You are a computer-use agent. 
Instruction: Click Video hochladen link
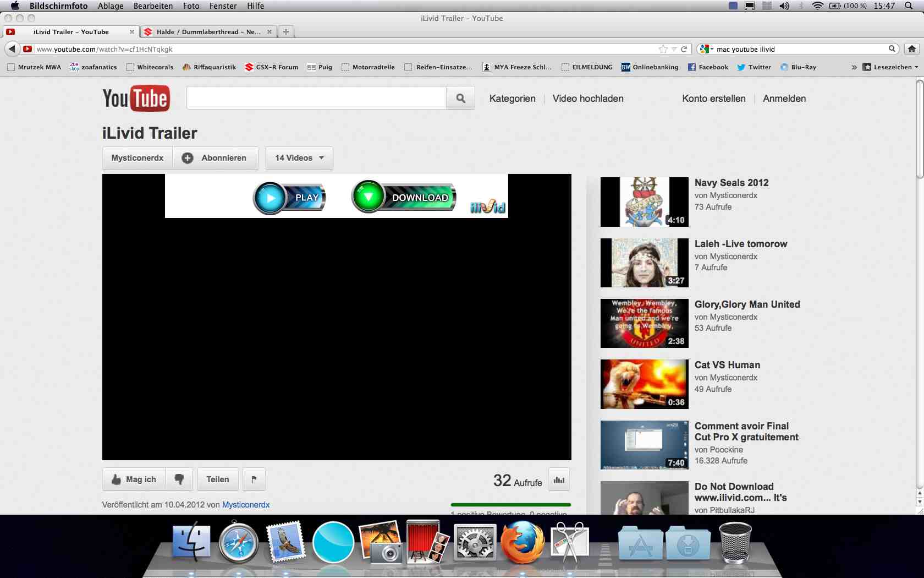click(x=588, y=99)
